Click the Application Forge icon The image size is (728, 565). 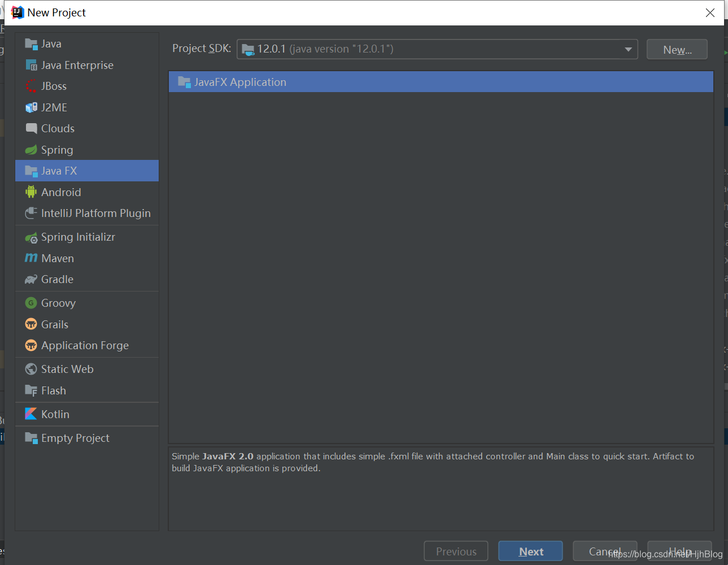pos(31,345)
